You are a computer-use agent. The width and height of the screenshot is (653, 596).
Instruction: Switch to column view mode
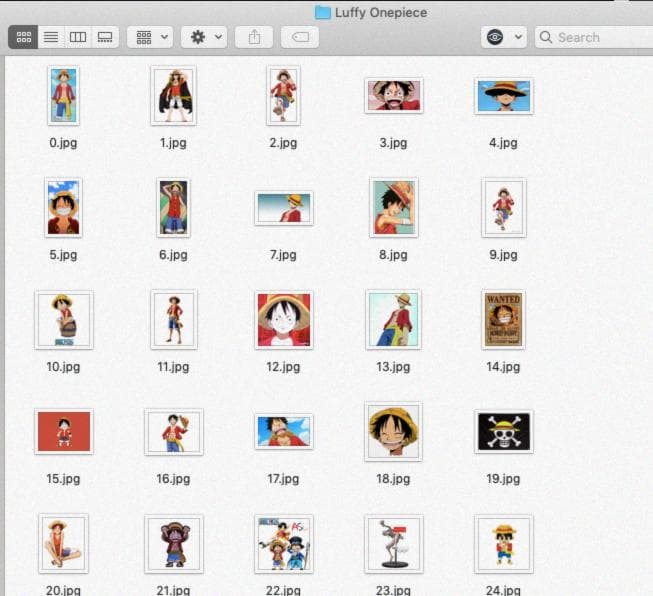coord(78,37)
